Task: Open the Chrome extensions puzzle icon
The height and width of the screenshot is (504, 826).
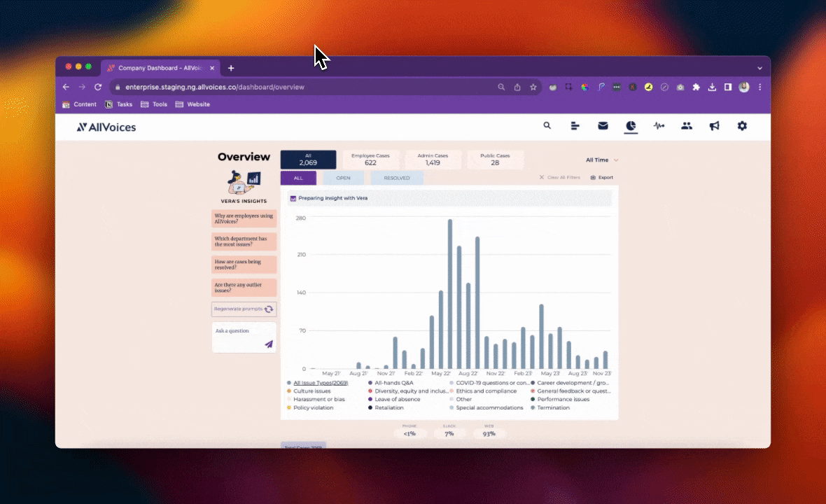Action: tap(696, 87)
